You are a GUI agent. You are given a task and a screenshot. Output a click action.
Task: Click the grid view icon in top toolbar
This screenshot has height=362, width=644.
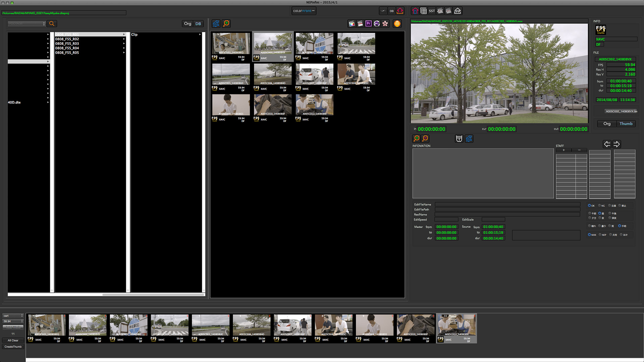click(424, 11)
